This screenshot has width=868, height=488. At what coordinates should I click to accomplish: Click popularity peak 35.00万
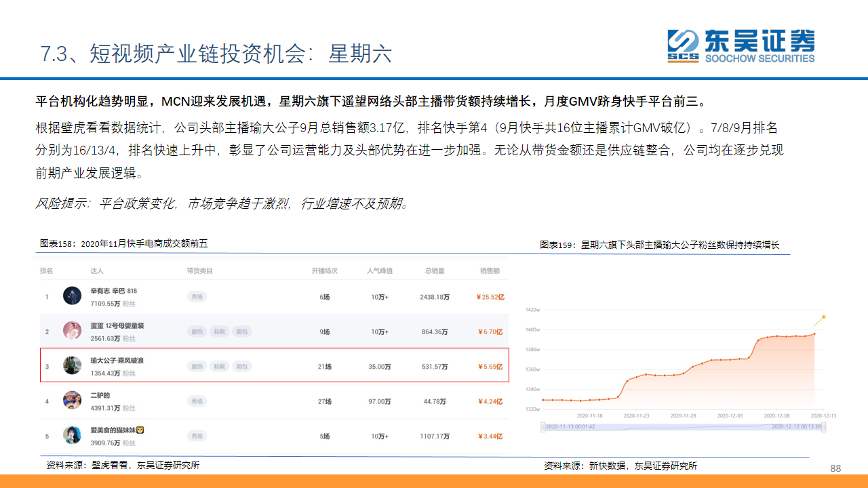380,367
